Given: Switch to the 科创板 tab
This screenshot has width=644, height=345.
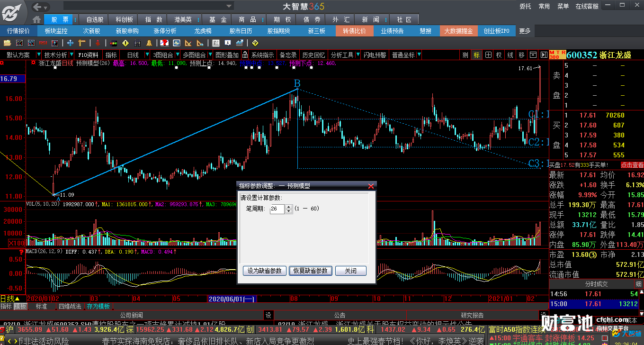Looking at the screenshot, I should click(125, 19).
